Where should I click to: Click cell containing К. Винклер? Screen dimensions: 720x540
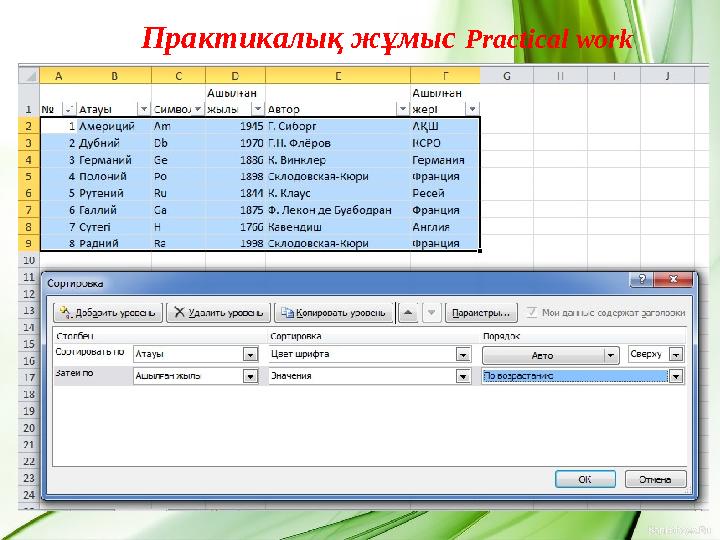pos(338,160)
